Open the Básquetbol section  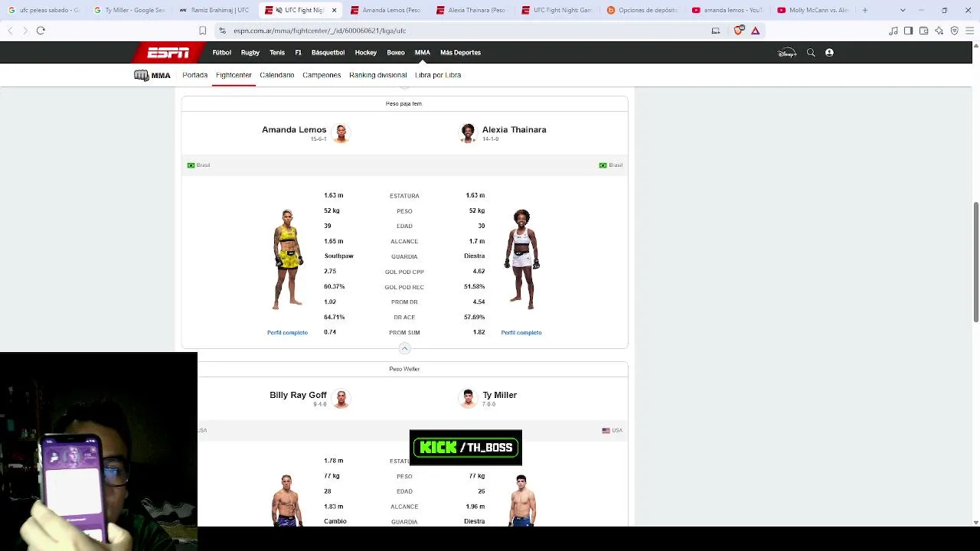tap(328, 53)
